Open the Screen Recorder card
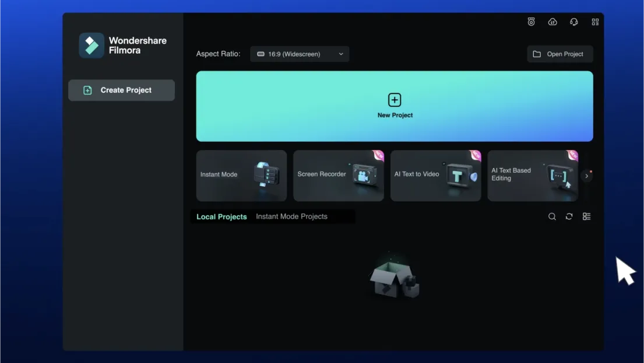 coord(339,176)
